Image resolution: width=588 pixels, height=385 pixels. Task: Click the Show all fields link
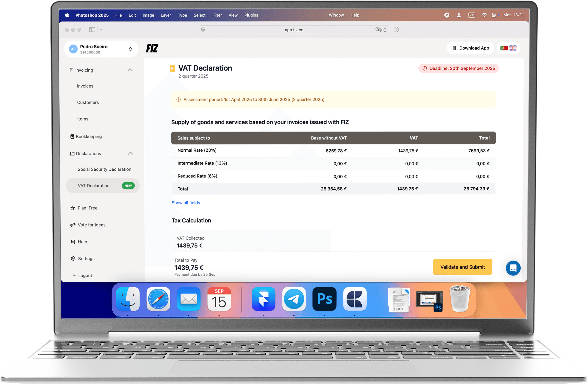pos(186,203)
